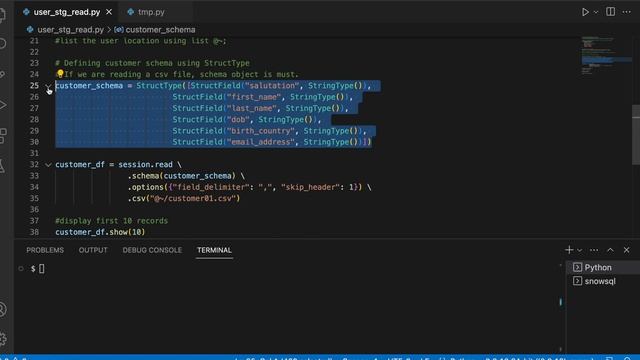
Task: Open the Extensions view in activity bar
Action: [x=3, y=136]
